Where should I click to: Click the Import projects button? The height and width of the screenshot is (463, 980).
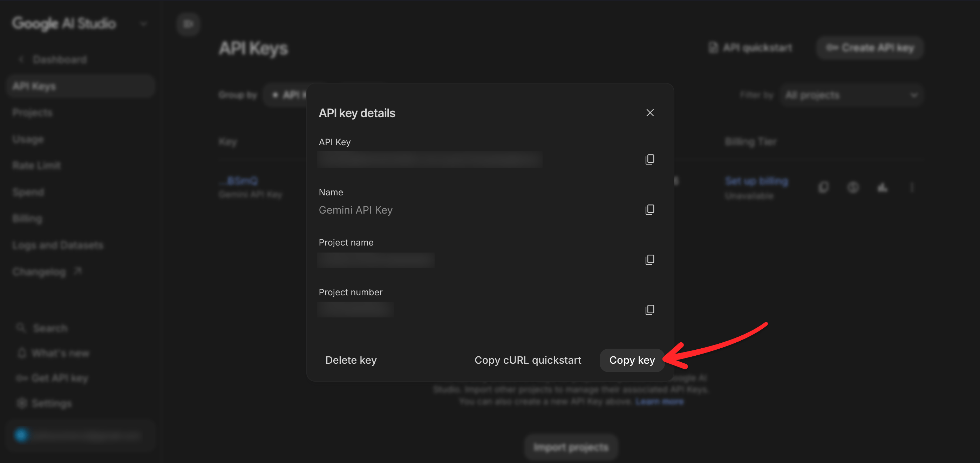click(571, 447)
